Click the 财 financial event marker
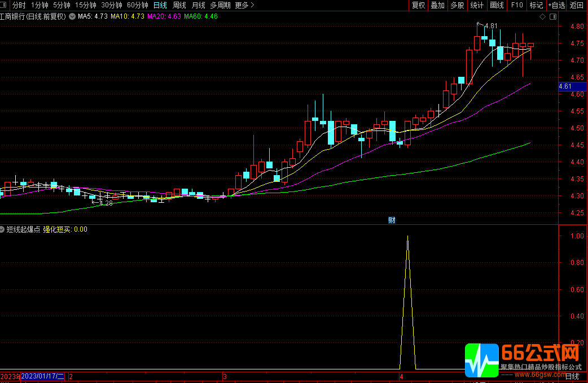 392,220
